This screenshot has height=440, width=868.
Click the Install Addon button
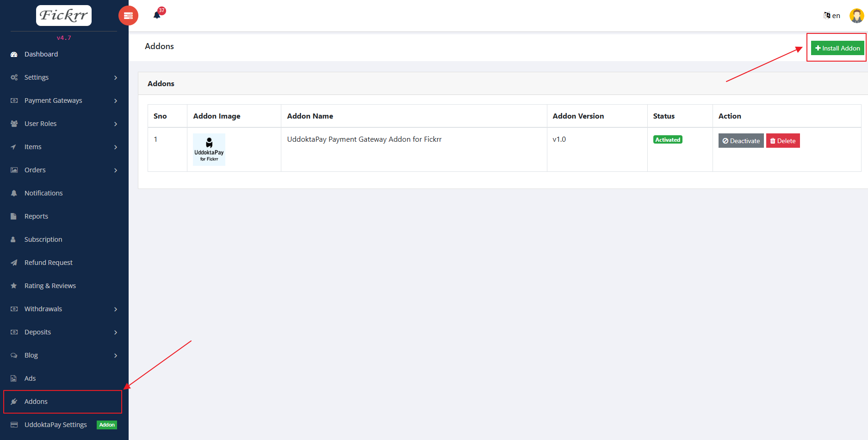(837, 48)
